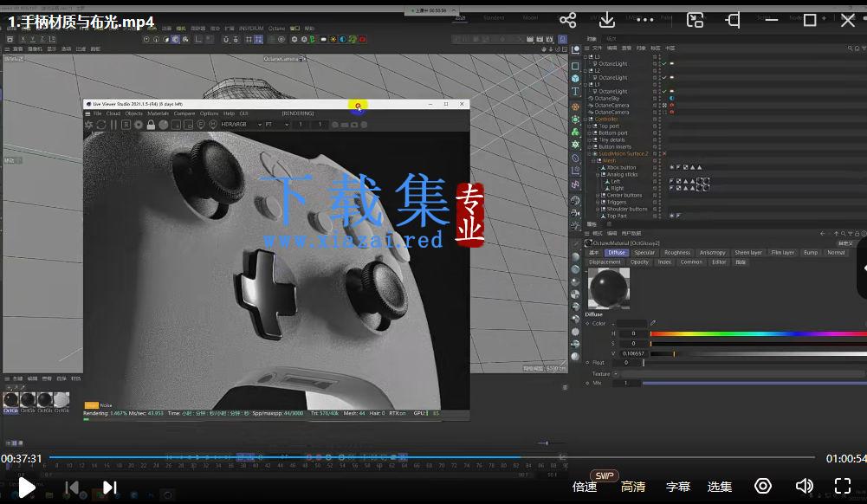This screenshot has height=504, width=867.
Task: Expand the Shoulder buttons group
Action: coord(597,209)
